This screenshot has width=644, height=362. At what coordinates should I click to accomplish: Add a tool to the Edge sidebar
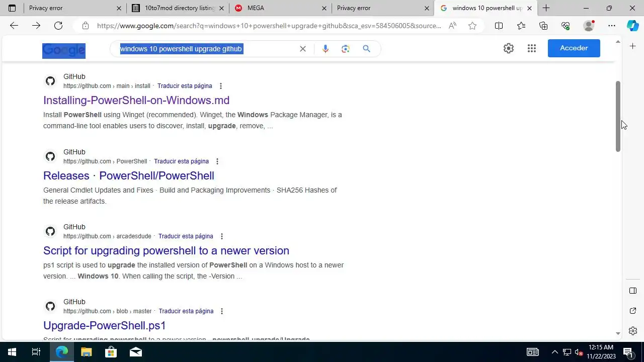coord(633,46)
